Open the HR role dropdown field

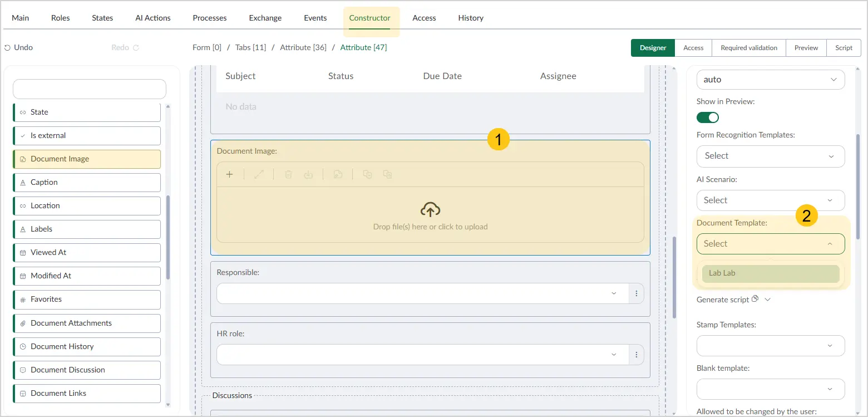(x=423, y=355)
